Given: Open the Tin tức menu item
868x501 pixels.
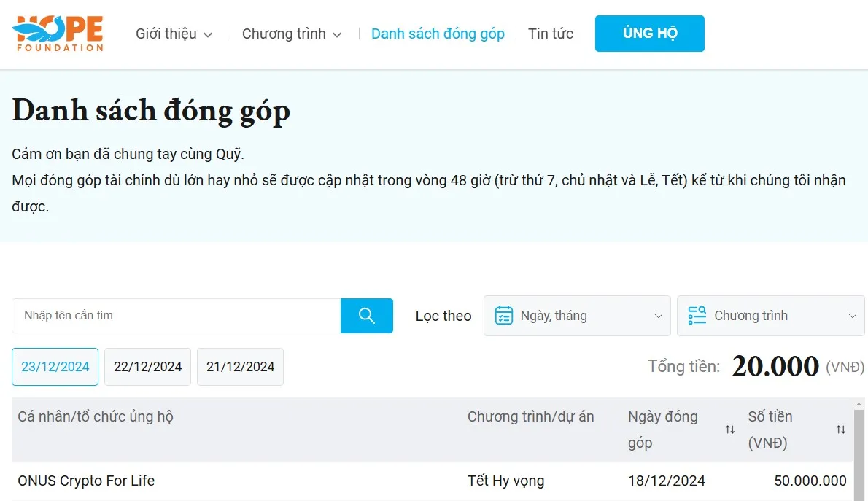Looking at the screenshot, I should point(551,34).
